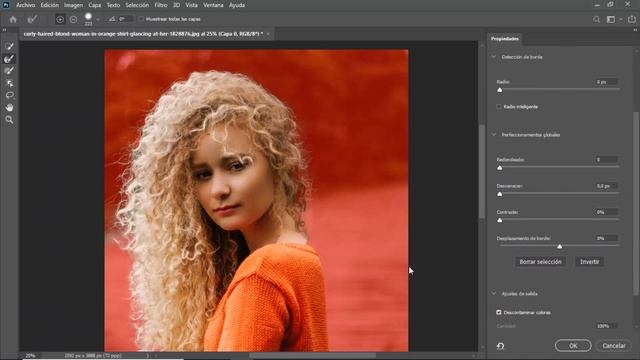Click the Home icon in options bar

click(13, 19)
